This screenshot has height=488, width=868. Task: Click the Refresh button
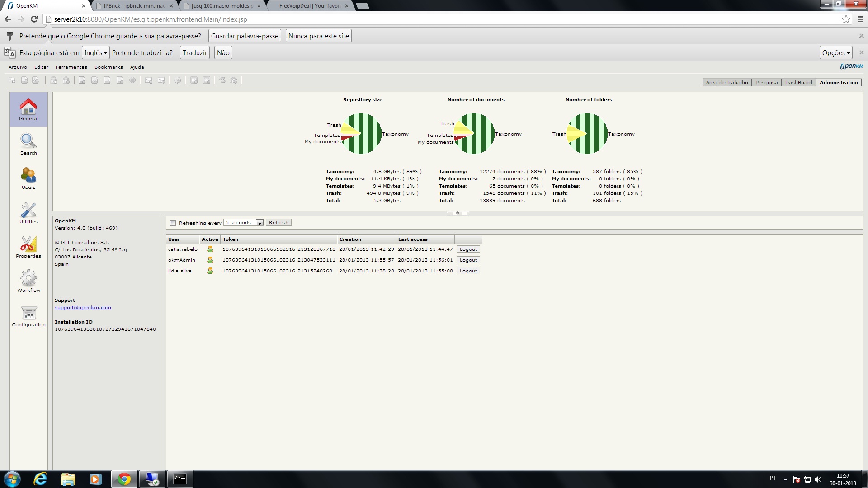click(x=278, y=223)
